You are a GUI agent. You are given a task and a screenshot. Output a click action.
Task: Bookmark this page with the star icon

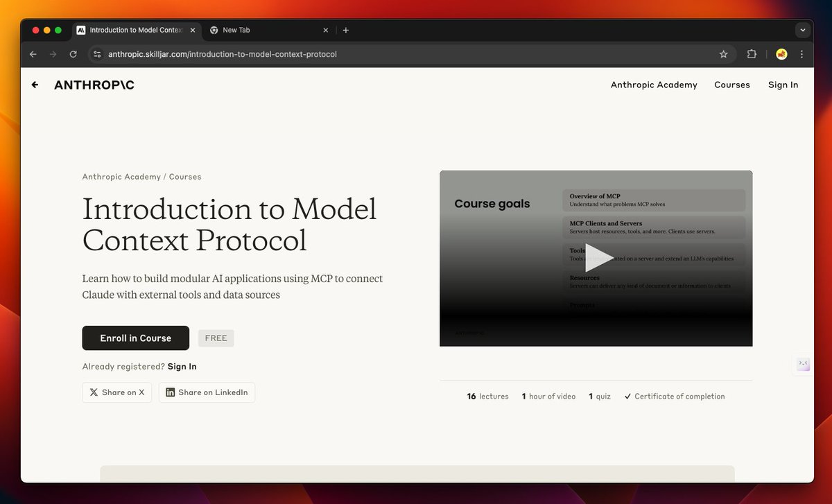tap(723, 54)
